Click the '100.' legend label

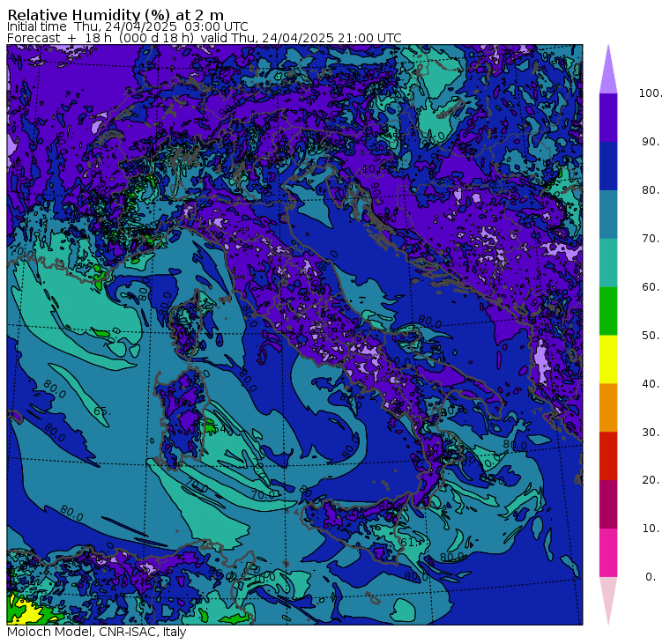651,93
